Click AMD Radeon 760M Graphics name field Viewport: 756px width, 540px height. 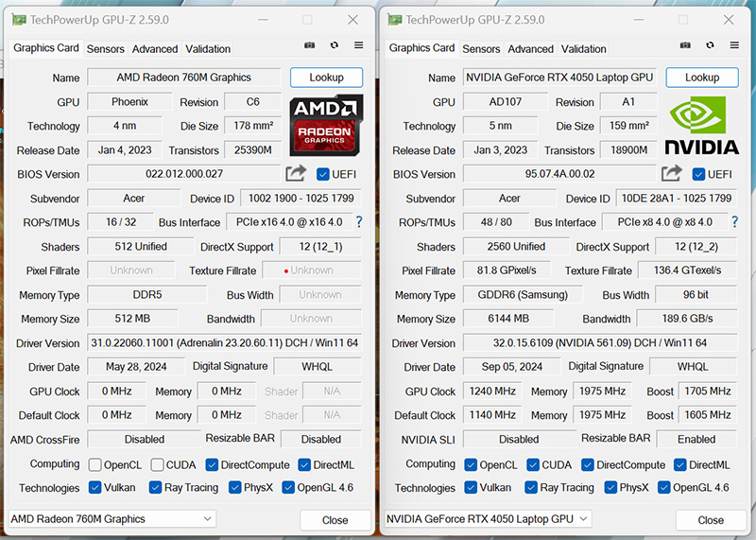(183, 78)
